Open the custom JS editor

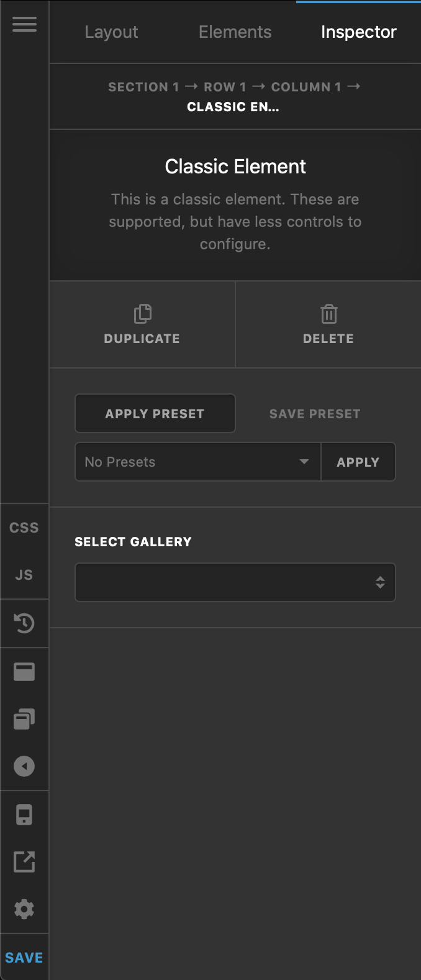pyautogui.click(x=24, y=574)
